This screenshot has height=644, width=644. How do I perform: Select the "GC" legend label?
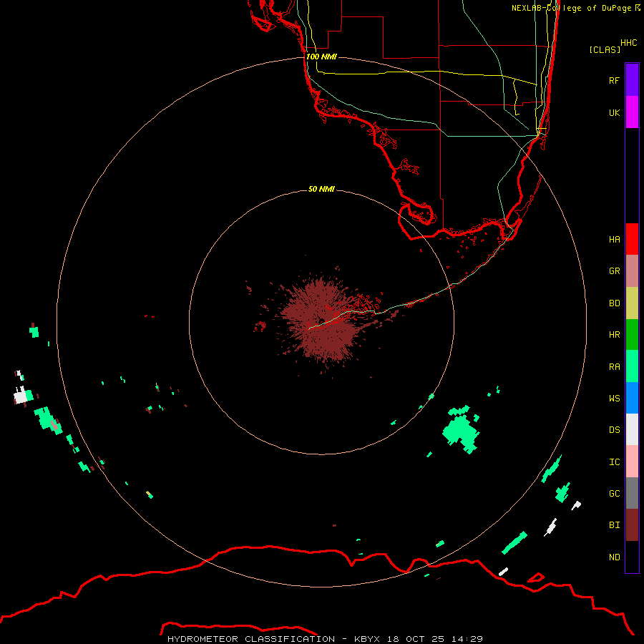pos(614,494)
